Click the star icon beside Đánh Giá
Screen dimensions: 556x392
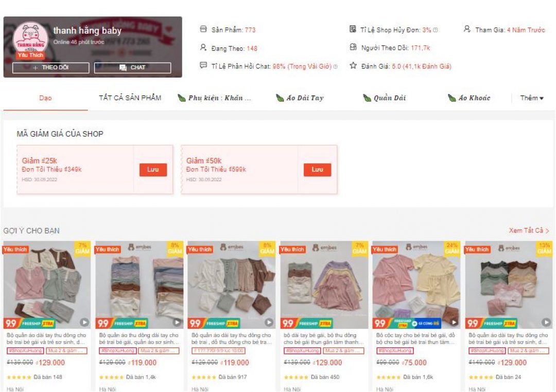(353, 65)
